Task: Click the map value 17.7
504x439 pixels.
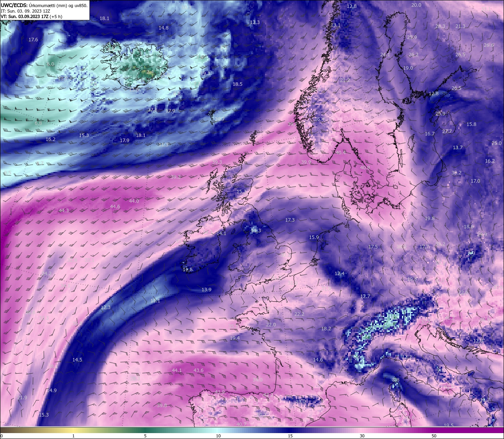Action: tap(424, 247)
